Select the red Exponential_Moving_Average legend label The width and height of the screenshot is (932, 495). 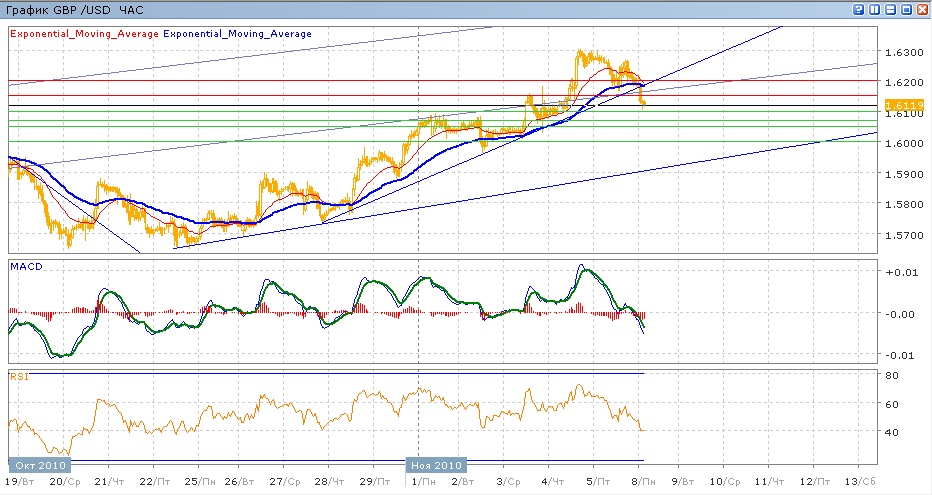[x=84, y=34]
